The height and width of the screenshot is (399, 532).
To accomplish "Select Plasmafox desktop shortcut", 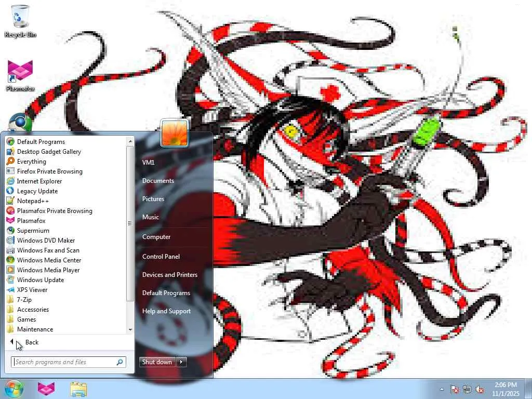I will [x=20, y=75].
